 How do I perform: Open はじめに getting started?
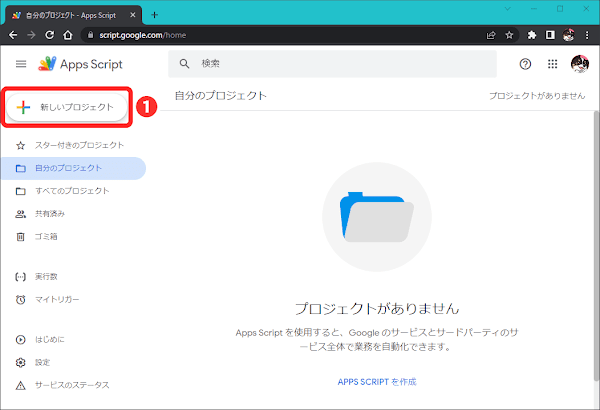[73, 340]
